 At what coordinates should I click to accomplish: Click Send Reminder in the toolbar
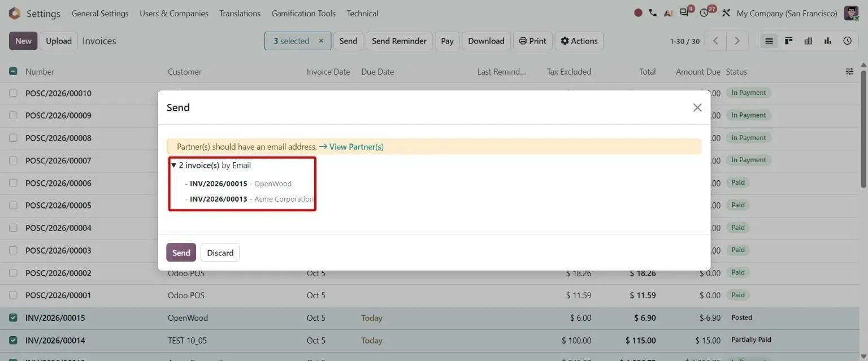(399, 41)
